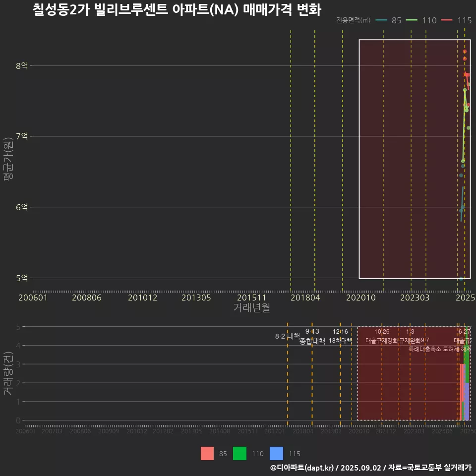Screen dimensions: 476x476
Task: Click the 8억 price axis label
Action: [22, 65]
